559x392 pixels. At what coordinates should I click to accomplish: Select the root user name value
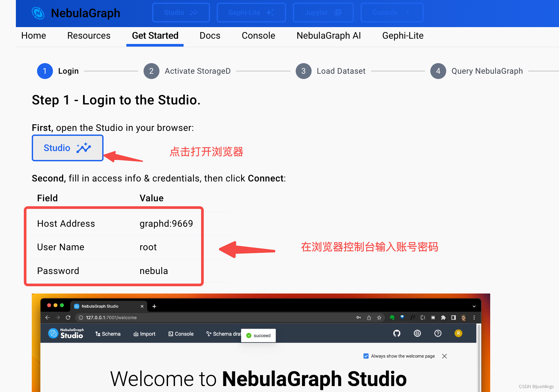[148, 247]
